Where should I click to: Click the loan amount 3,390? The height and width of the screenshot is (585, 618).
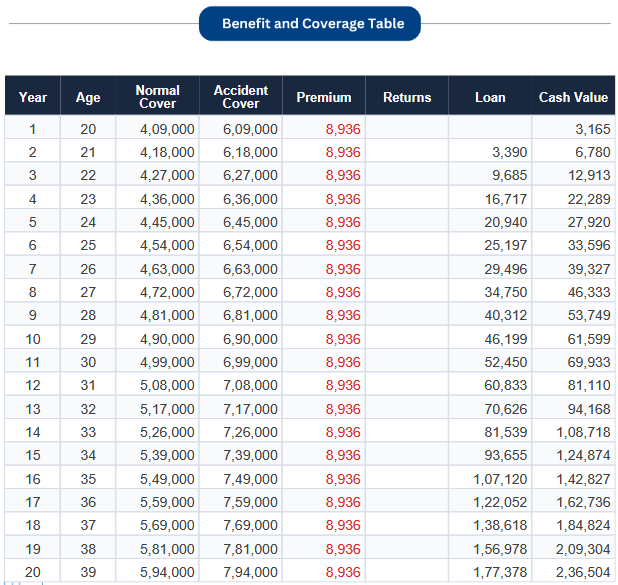tap(510, 152)
